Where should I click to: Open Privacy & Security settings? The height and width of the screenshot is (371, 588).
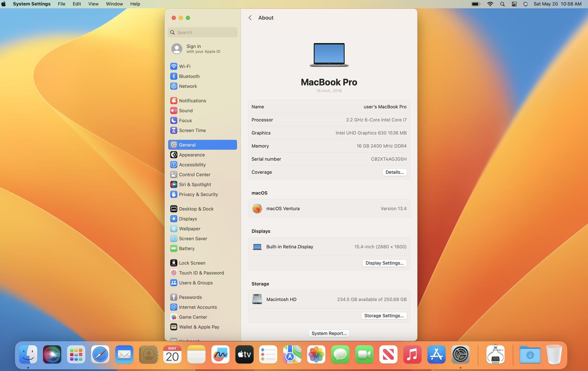[x=202, y=194]
